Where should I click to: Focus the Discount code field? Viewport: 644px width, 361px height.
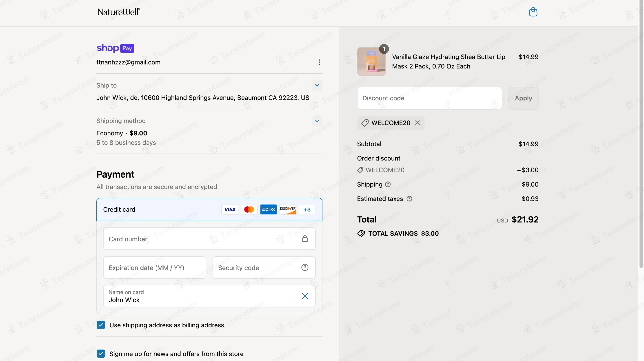(429, 98)
